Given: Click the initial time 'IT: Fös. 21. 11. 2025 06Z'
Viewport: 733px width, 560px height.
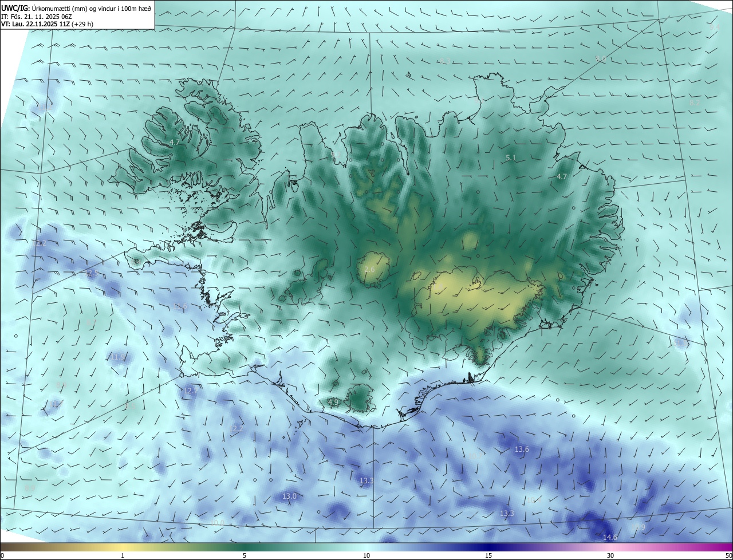Looking at the screenshot, I should point(36,16).
